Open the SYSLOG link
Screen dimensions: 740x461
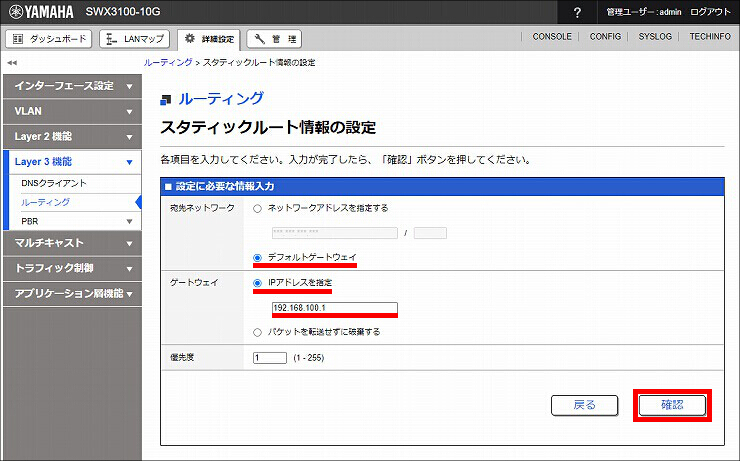(x=655, y=36)
